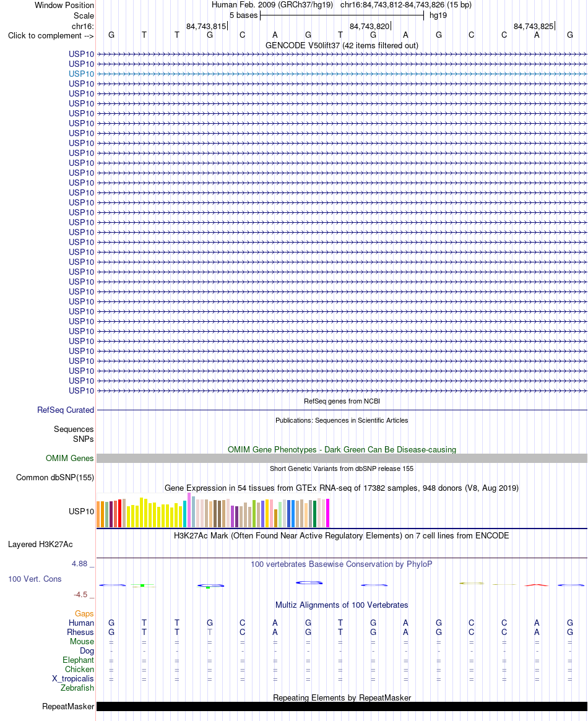Click "Click to complement -->" to complement bases

click(51, 35)
